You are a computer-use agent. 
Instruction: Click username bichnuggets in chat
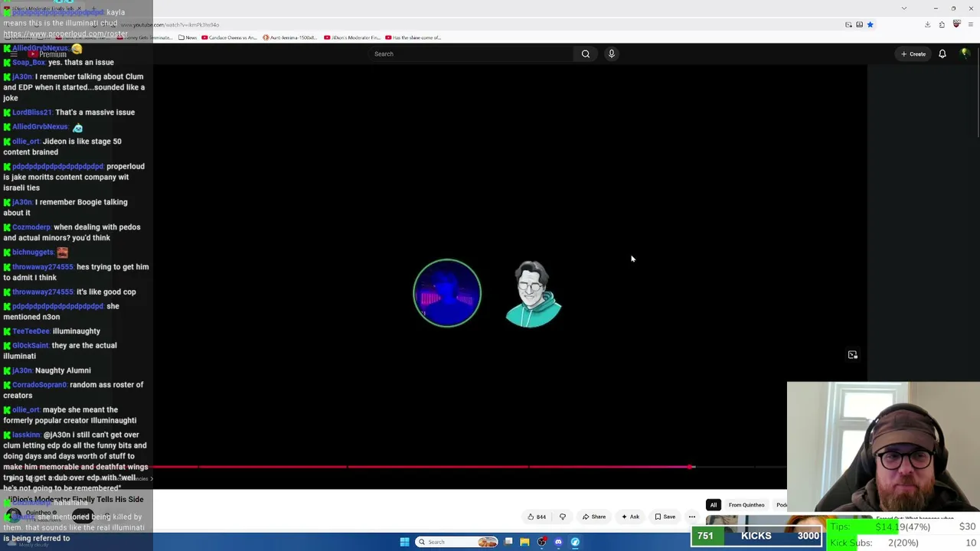pos(33,253)
